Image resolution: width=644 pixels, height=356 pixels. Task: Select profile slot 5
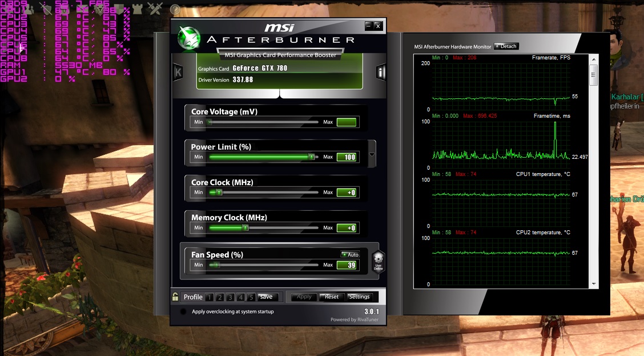[x=251, y=297]
